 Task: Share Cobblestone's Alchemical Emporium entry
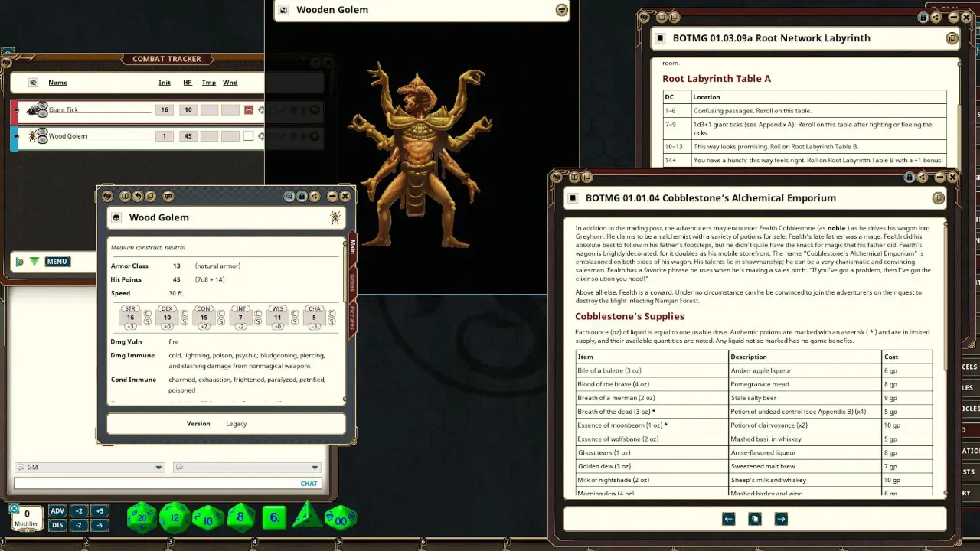922,178
